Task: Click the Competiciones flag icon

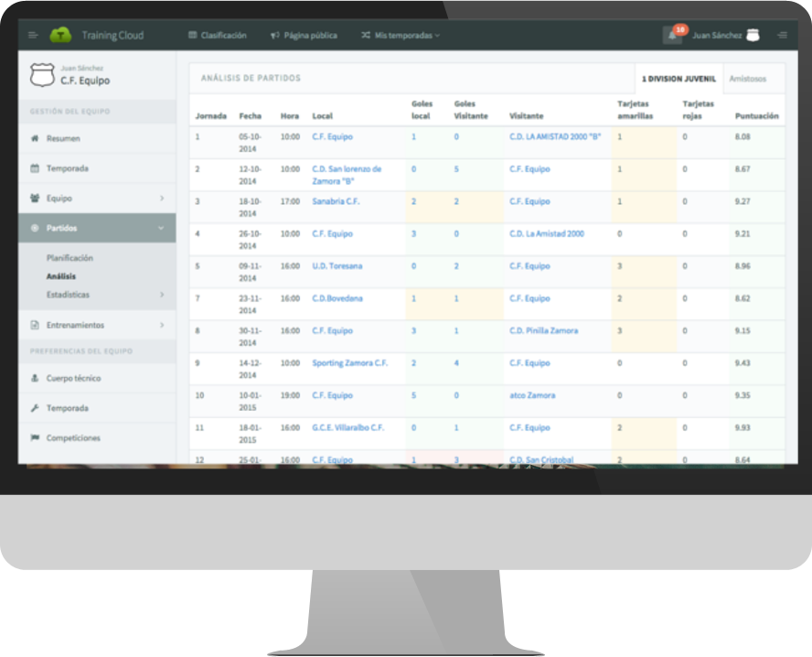Action: (x=35, y=438)
